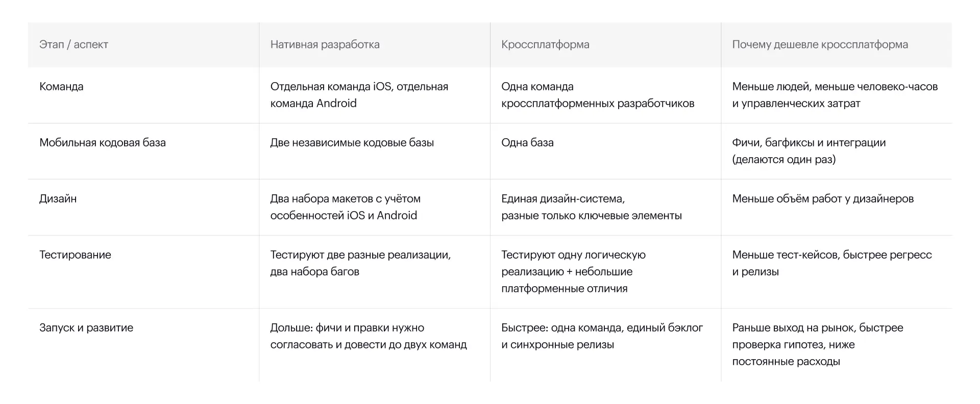Click the "Одна база" cell

pos(527,143)
